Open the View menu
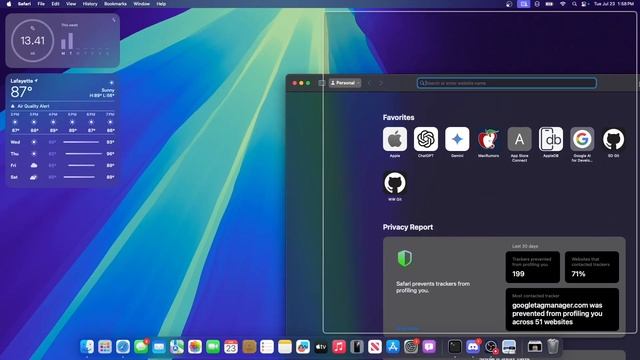 (x=71, y=4)
